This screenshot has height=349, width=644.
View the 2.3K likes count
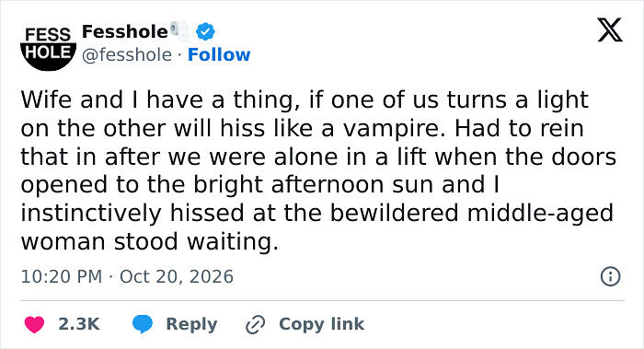(x=79, y=324)
